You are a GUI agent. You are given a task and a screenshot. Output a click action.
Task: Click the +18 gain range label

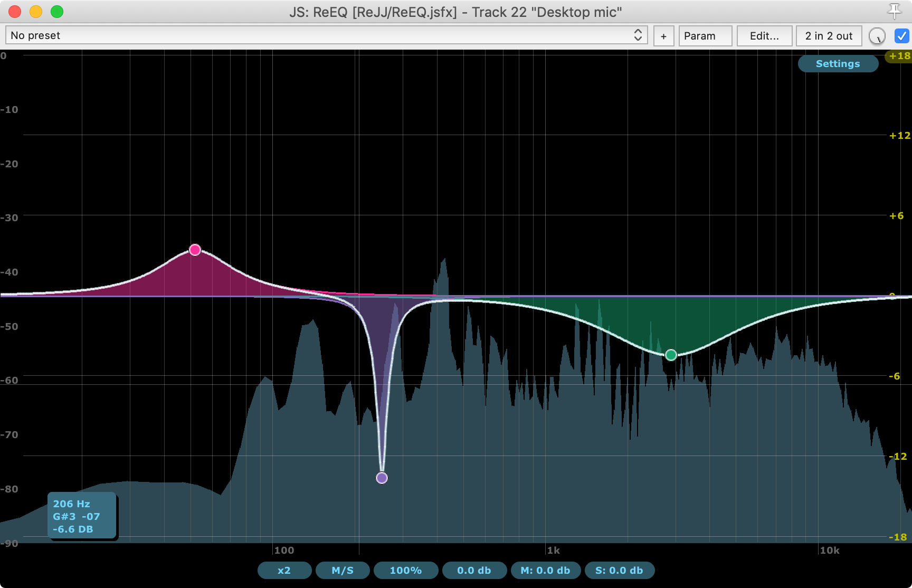(899, 56)
